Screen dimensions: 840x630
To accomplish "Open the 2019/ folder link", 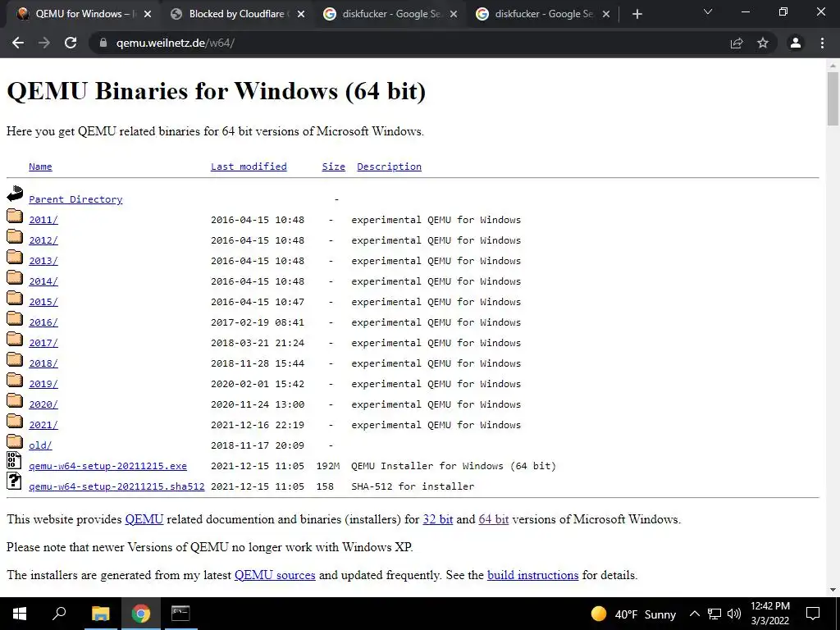I will pos(43,384).
